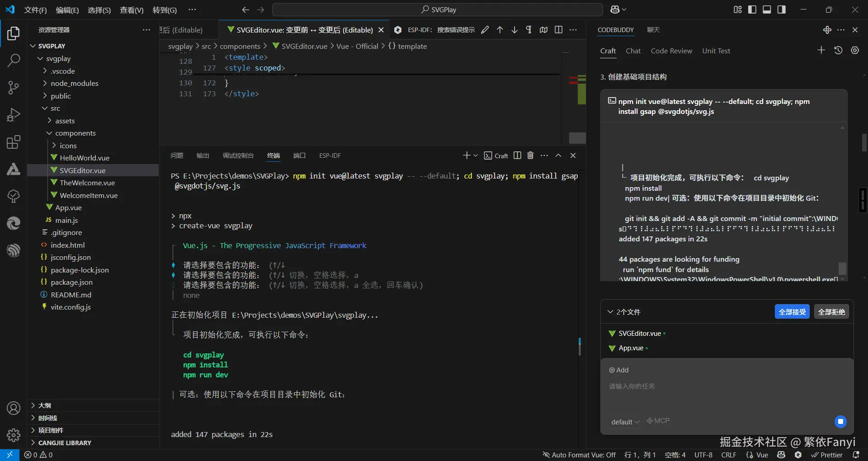
Task: Collapse the components folder
Action: click(x=49, y=133)
